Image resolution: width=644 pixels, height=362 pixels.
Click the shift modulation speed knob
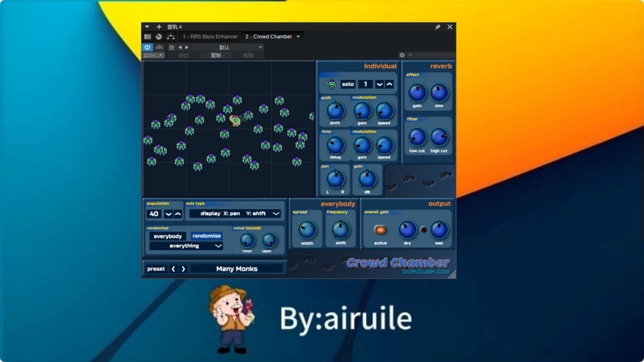tap(384, 111)
